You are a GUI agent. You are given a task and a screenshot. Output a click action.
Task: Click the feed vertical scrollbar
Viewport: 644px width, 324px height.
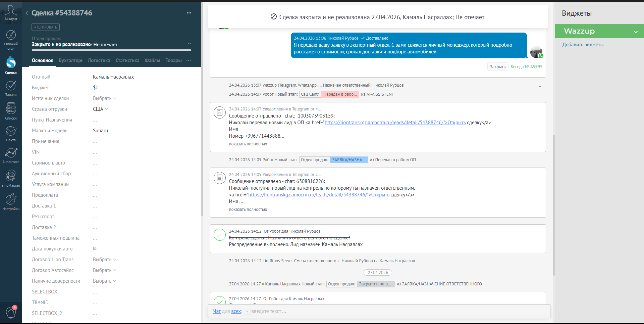click(x=554, y=205)
